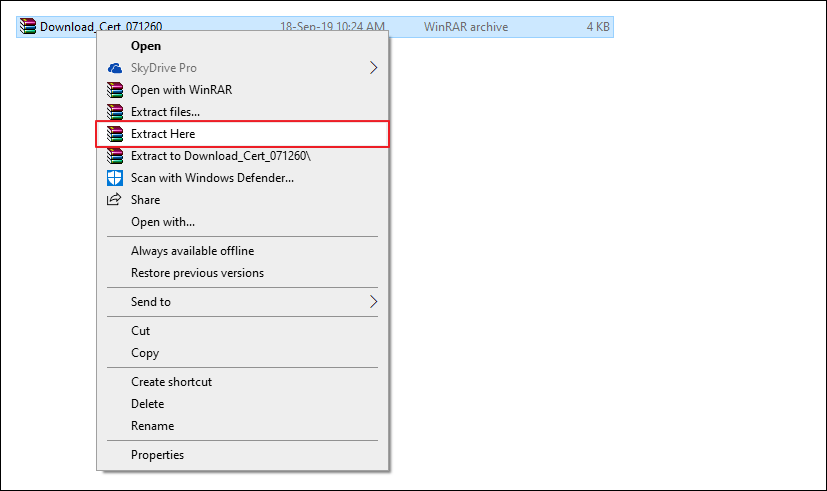Select Extract to Download_Cert_071260\ entry
827x491 pixels.
coord(243,156)
